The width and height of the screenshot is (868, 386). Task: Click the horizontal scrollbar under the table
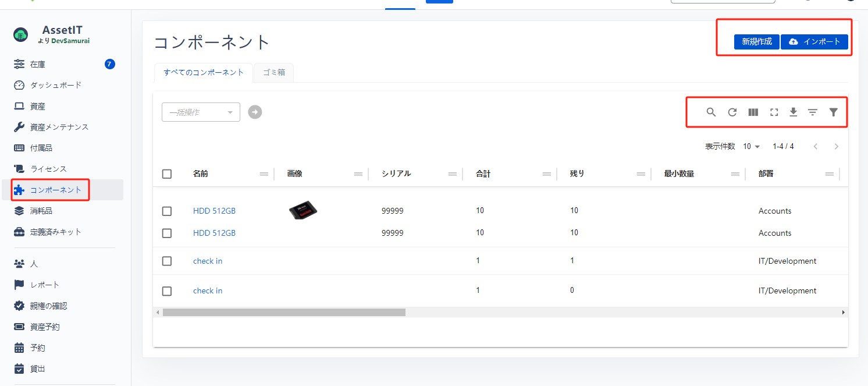pos(284,312)
